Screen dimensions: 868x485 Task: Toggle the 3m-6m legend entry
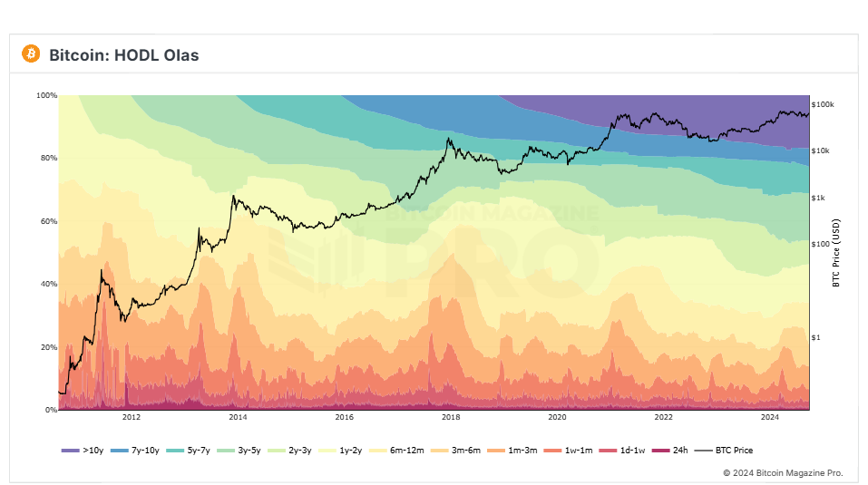coord(455,451)
